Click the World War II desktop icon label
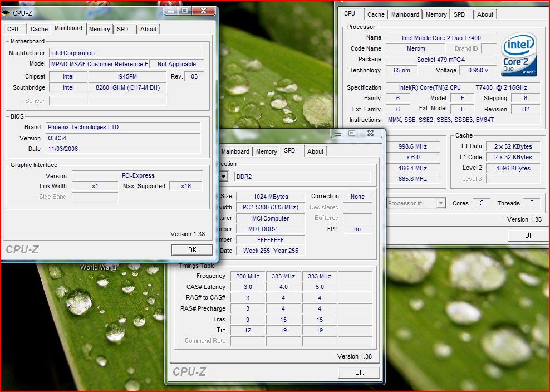This screenshot has width=550, height=392. (98, 267)
